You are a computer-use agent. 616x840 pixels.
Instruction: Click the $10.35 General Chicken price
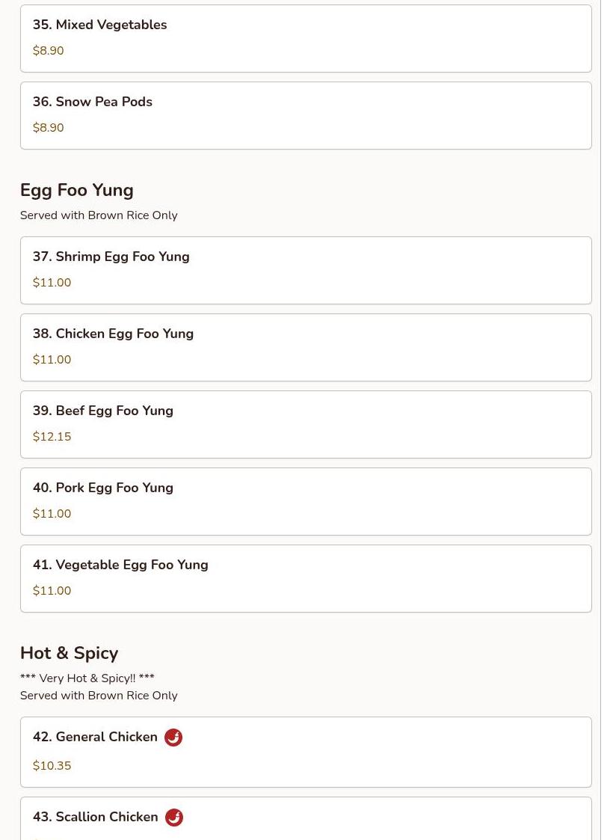(x=52, y=766)
